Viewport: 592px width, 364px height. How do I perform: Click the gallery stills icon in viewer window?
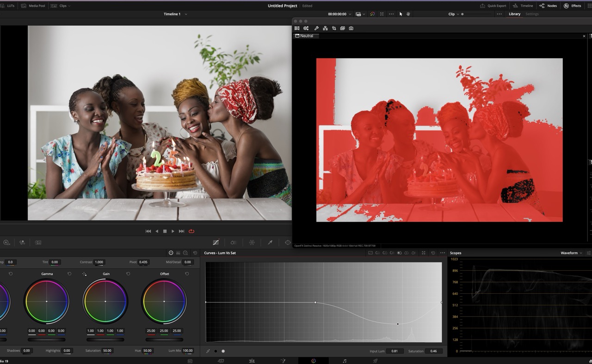[x=342, y=28]
